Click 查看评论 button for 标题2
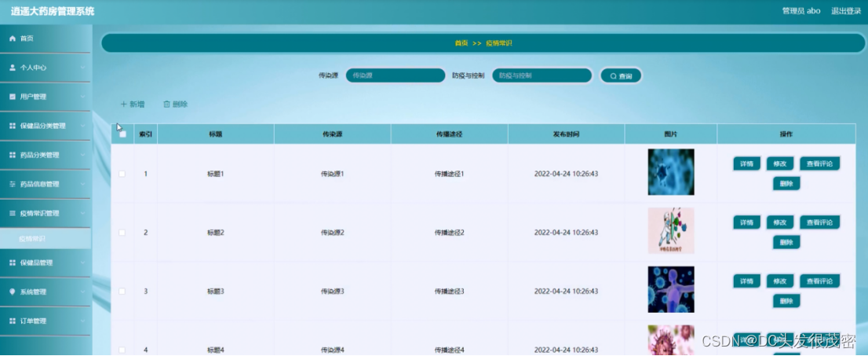 (820, 222)
